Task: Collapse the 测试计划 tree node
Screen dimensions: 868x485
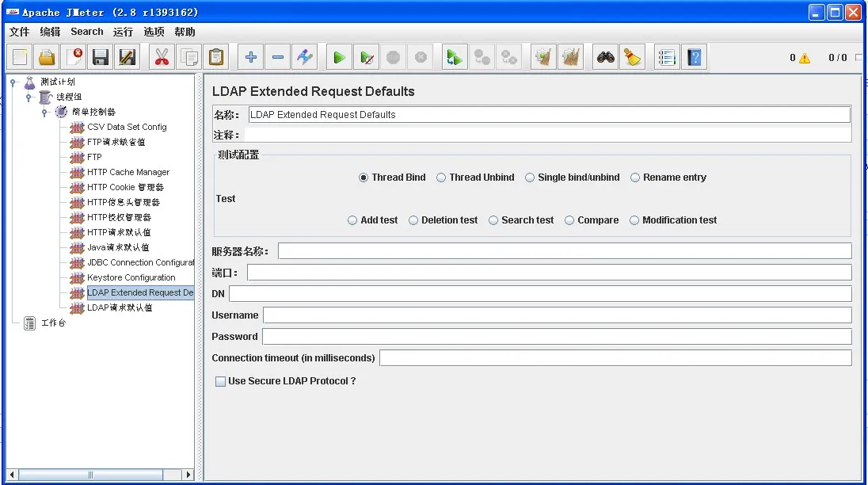Action: click(x=13, y=82)
